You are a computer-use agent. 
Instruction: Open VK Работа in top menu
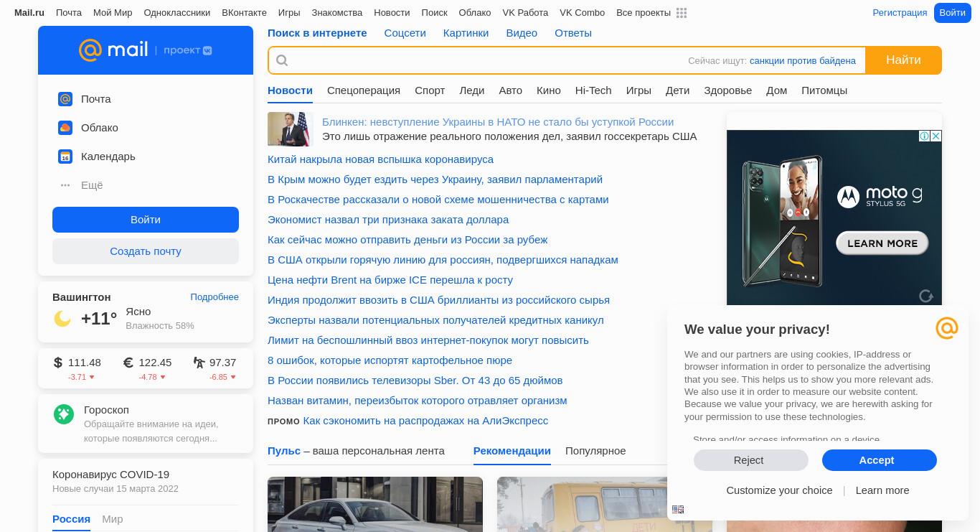pyautogui.click(x=525, y=13)
